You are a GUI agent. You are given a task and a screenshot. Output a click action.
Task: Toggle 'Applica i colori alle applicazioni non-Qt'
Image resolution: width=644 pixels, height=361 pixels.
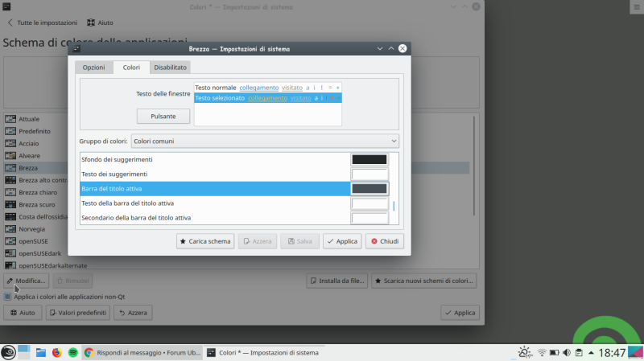point(8,297)
